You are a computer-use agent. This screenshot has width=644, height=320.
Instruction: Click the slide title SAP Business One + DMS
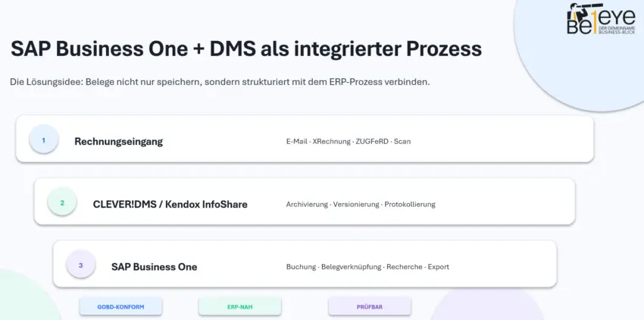[x=246, y=49]
